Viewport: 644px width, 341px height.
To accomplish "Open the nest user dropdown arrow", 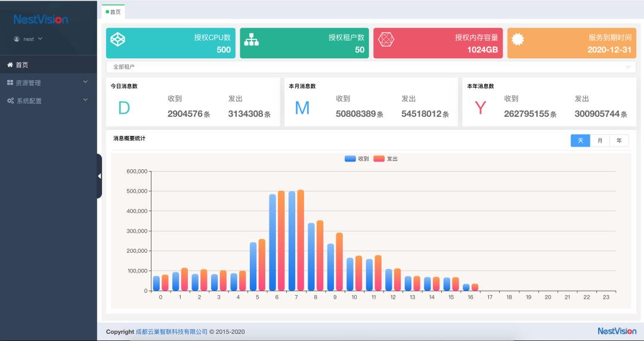I will click(41, 39).
